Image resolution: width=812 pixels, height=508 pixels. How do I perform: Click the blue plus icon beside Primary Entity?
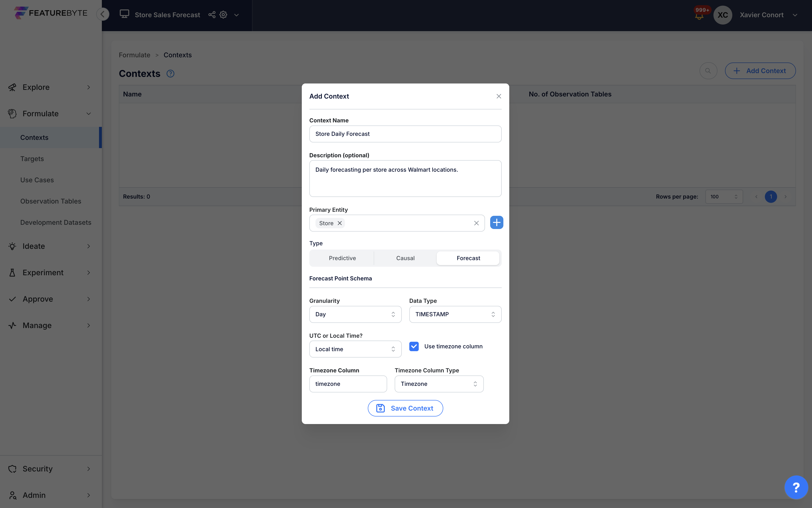point(496,222)
